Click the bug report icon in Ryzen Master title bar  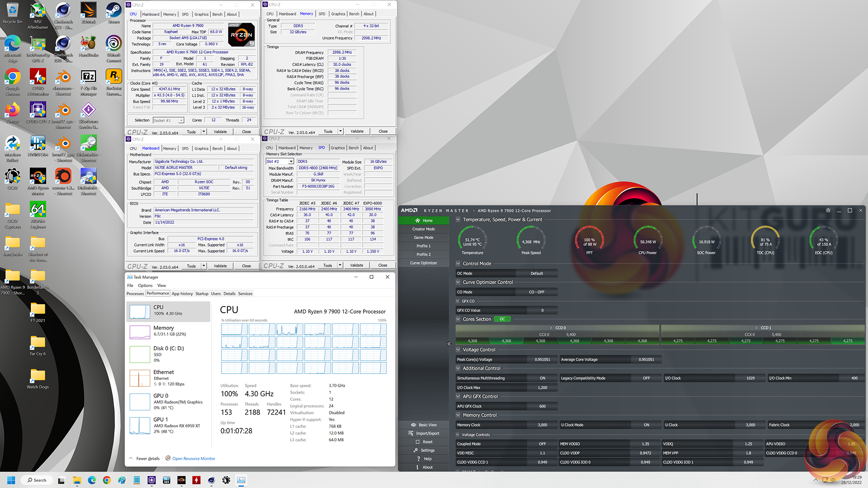[x=828, y=211]
